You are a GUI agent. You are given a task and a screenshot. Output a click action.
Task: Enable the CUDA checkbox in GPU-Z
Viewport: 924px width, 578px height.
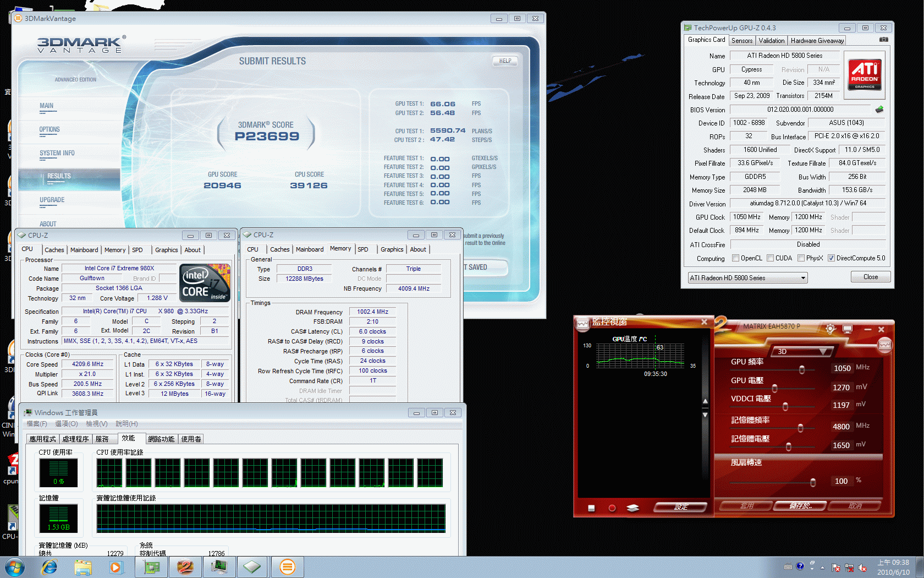pos(771,258)
